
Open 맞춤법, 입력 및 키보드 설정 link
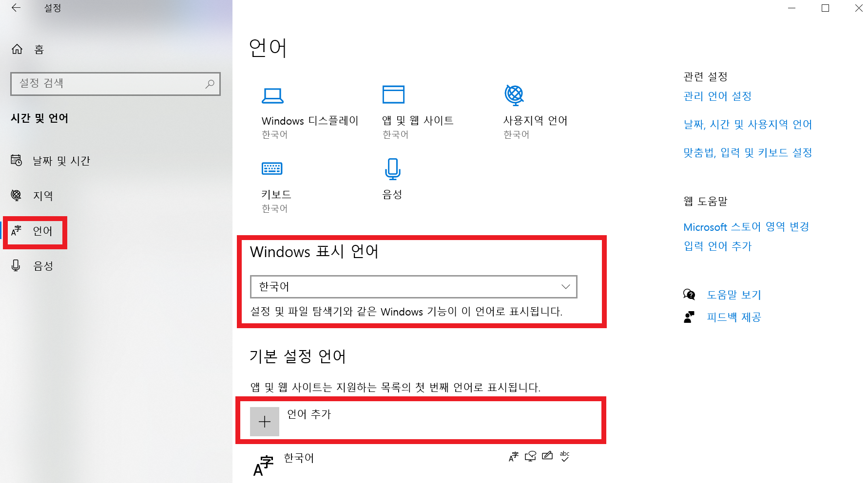748,153
